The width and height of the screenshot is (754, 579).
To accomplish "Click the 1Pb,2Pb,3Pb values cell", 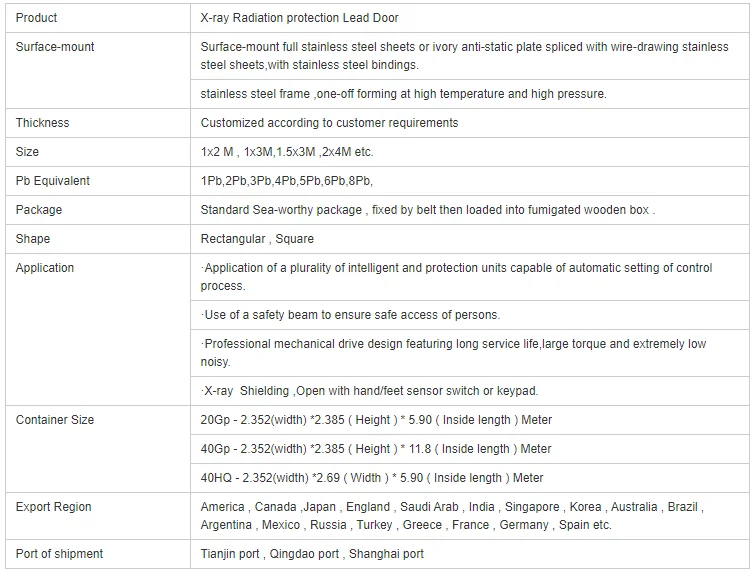I will click(x=287, y=181).
